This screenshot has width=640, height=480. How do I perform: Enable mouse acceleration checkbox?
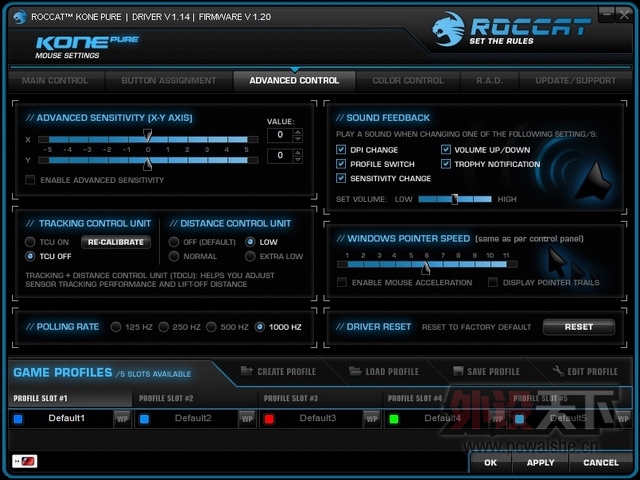pyautogui.click(x=342, y=282)
